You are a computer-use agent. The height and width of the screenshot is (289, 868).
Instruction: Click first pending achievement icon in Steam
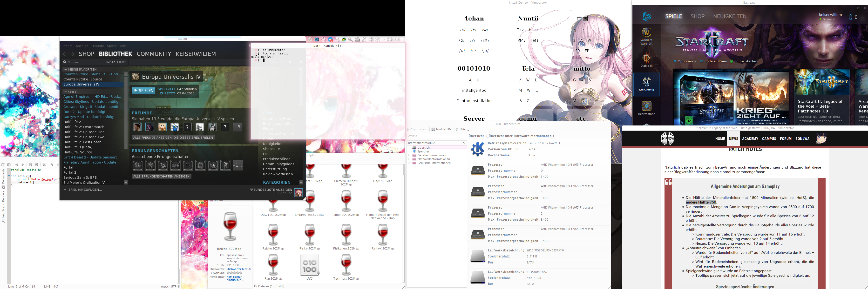click(137, 165)
